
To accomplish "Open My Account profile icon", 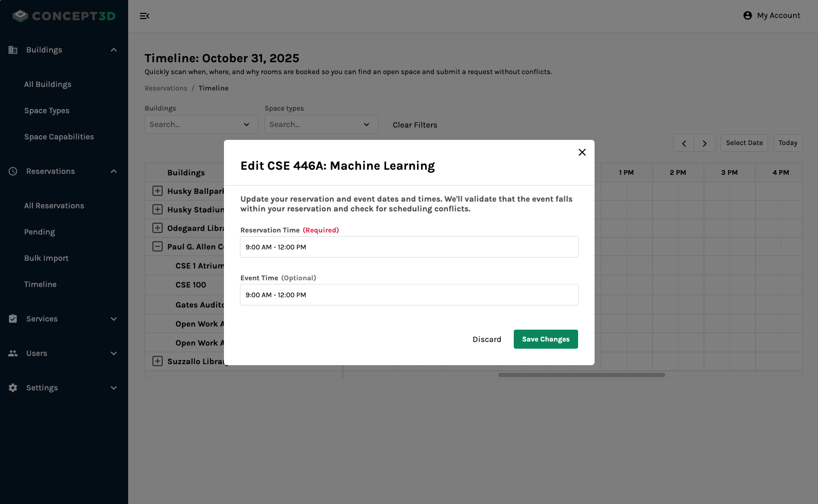I will coord(747,15).
